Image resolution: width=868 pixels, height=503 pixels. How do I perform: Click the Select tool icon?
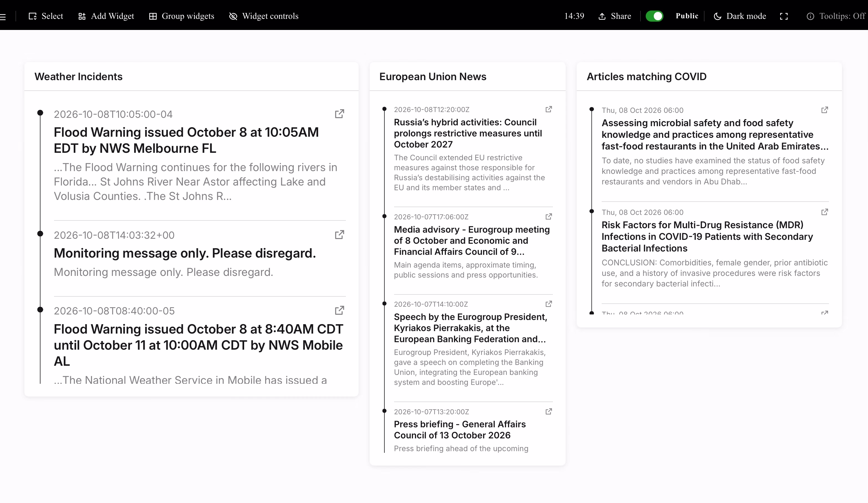(x=33, y=16)
